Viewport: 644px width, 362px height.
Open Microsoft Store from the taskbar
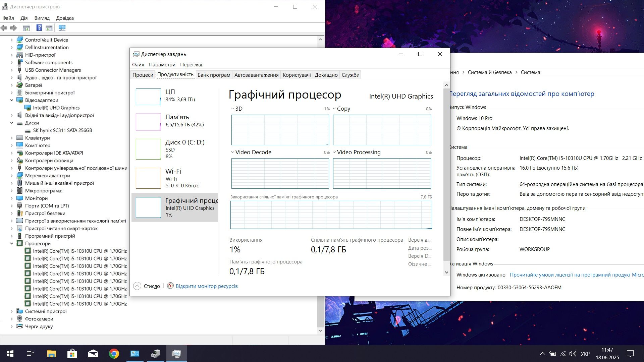(72, 354)
